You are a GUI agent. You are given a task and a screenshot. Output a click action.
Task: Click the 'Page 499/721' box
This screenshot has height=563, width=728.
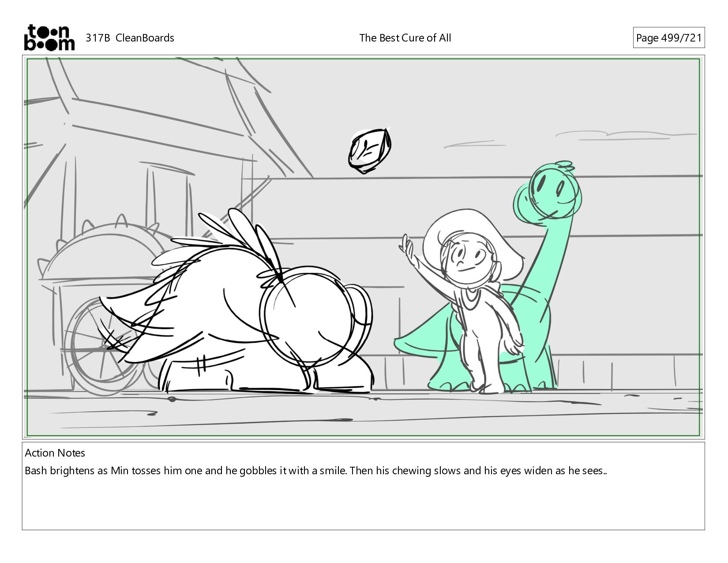(x=668, y=38)
